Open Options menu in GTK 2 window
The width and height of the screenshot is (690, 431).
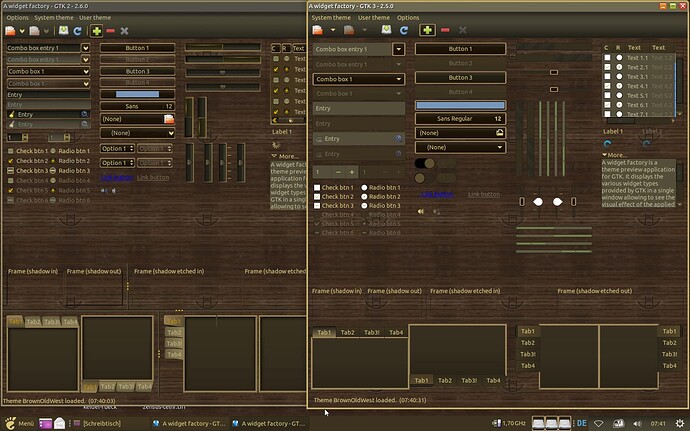[17, 18]
